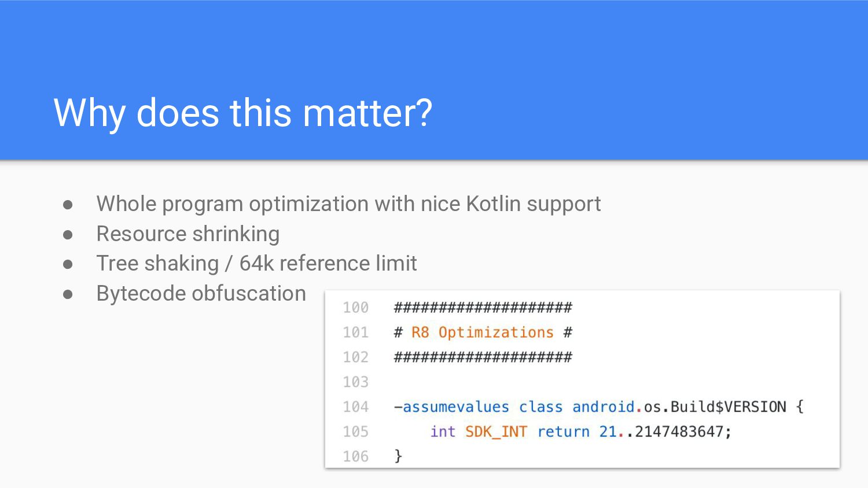The image size is (868, 488).
Task: Click the orange "R8 Optimizations" comment text
Action: coord(482,332)
